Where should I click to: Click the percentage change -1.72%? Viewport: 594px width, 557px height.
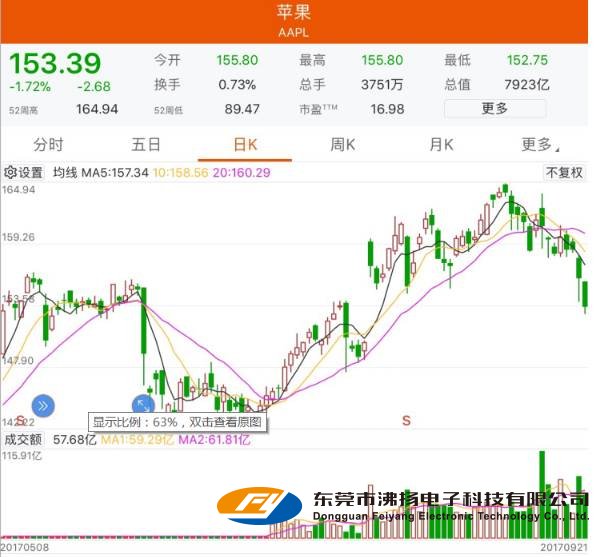pyautogui.click(x=30, y=86)
